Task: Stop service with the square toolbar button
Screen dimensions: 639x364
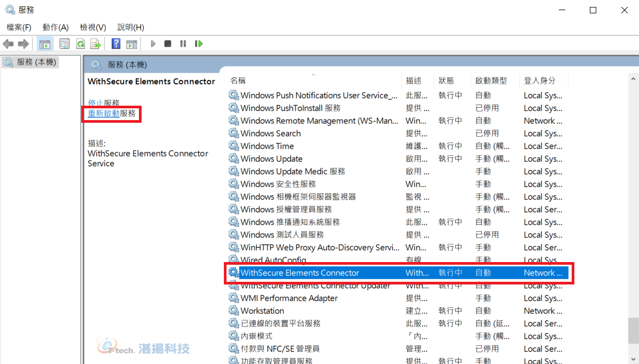Action: [x=167, y=44]
